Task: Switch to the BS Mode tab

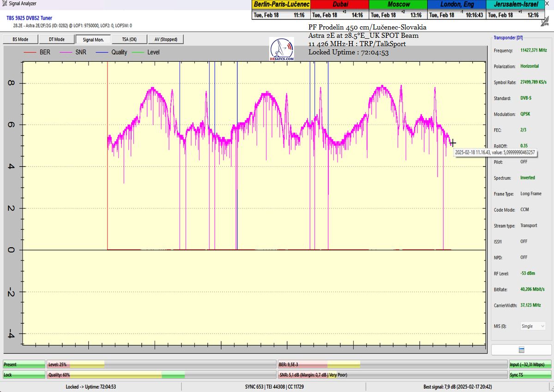Action: pyautogui.click(x=20, y=40)
